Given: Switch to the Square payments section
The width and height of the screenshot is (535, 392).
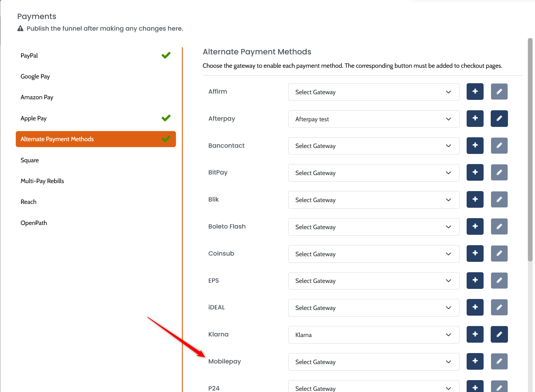Looking at the screenshot, I should click(x=30, y=160).
